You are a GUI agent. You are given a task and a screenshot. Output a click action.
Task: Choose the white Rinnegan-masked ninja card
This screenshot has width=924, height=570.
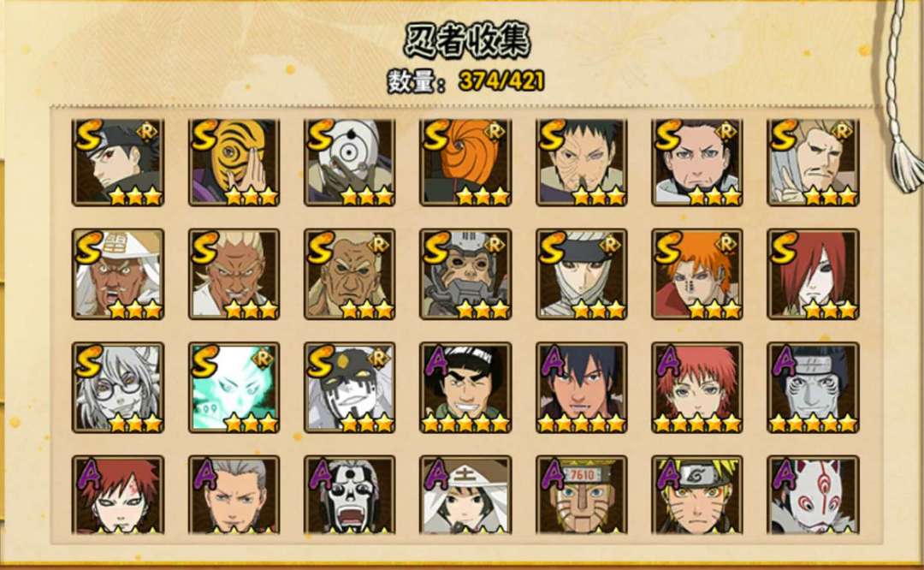click(349, 162)
